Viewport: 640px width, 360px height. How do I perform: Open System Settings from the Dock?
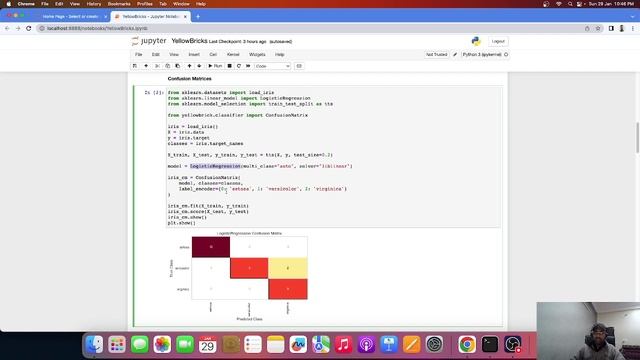(x=434, y=344)
